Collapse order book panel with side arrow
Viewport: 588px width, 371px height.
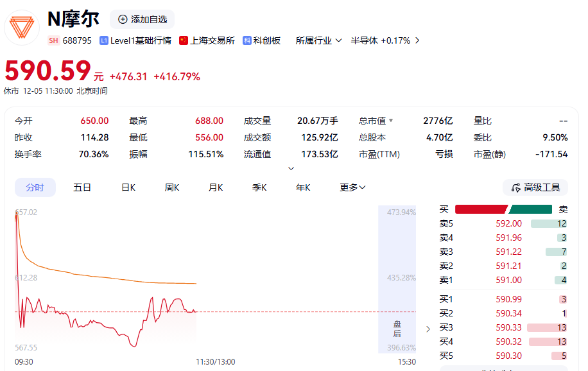[428, 329]
